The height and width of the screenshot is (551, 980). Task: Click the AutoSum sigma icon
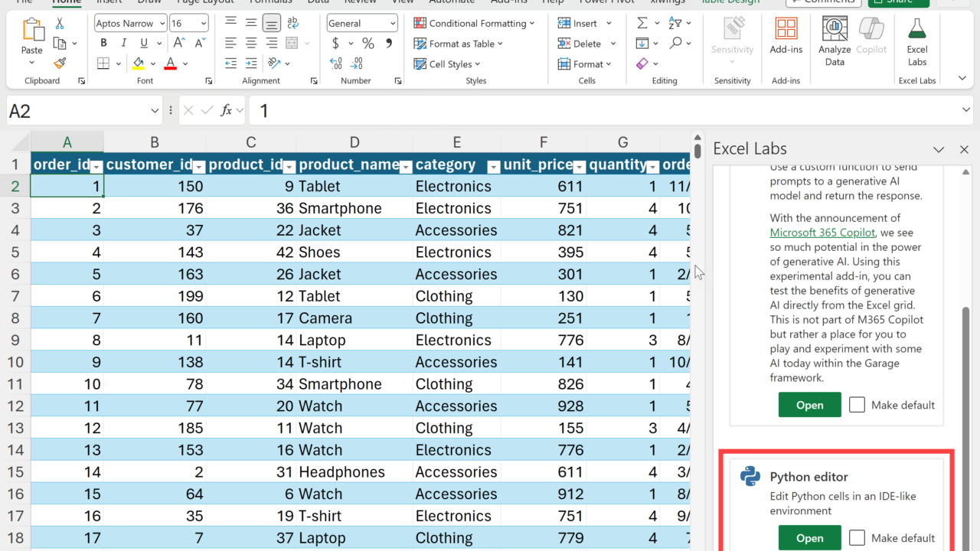(642, 24)
